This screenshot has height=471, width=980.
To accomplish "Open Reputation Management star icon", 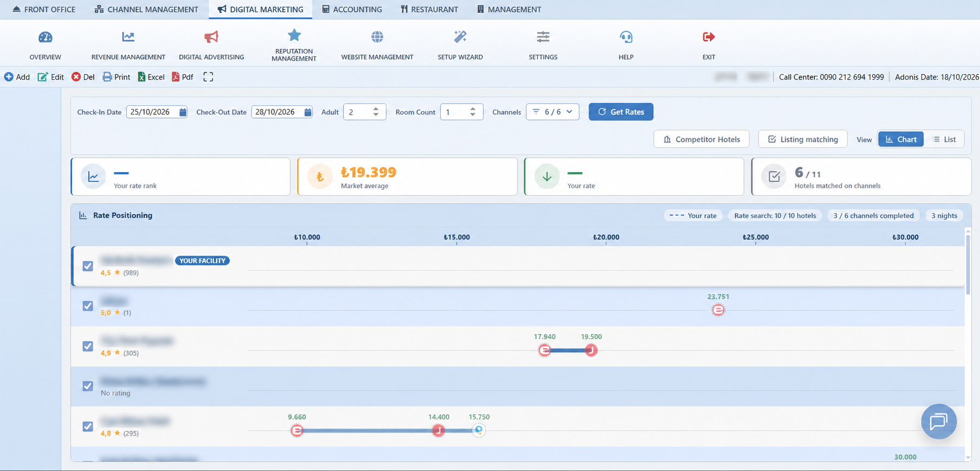I will pyautogui.click(x=294, y=35).
